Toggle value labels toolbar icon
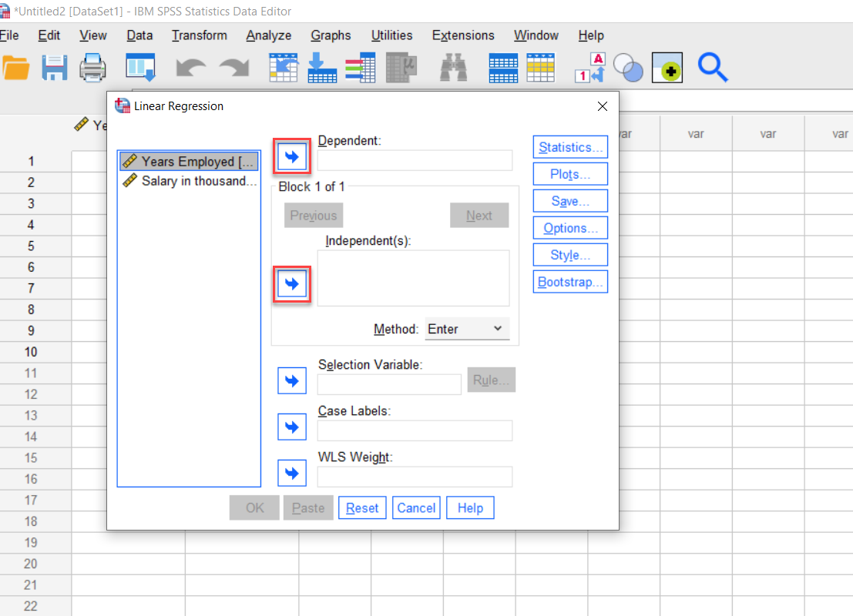Viewport: 853px width, 616px height. [589, 68]
